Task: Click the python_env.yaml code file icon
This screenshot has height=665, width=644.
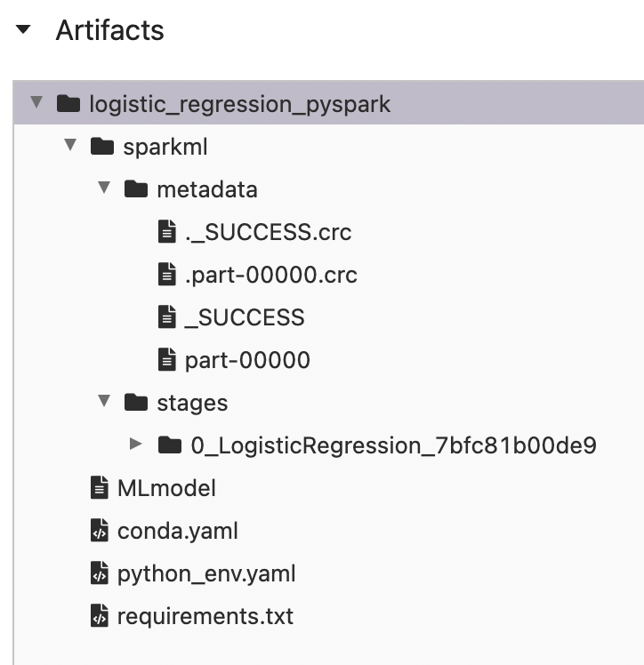Action: tap(100, 573)
